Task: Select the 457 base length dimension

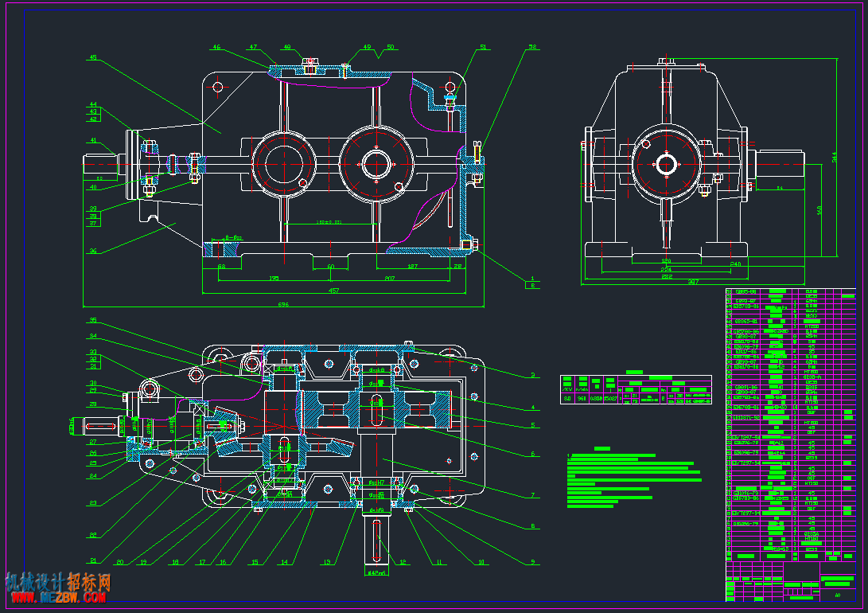Action: [x=334, y=290]
